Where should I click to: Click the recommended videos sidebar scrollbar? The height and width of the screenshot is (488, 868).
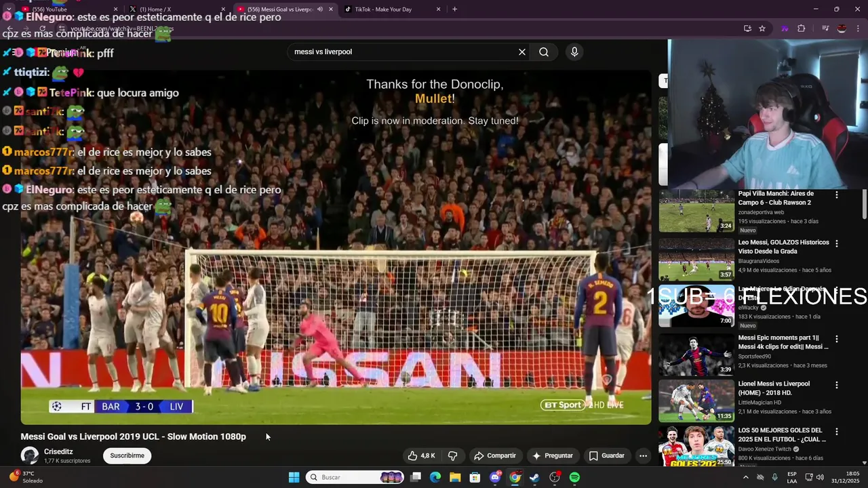tap(864, 203)
